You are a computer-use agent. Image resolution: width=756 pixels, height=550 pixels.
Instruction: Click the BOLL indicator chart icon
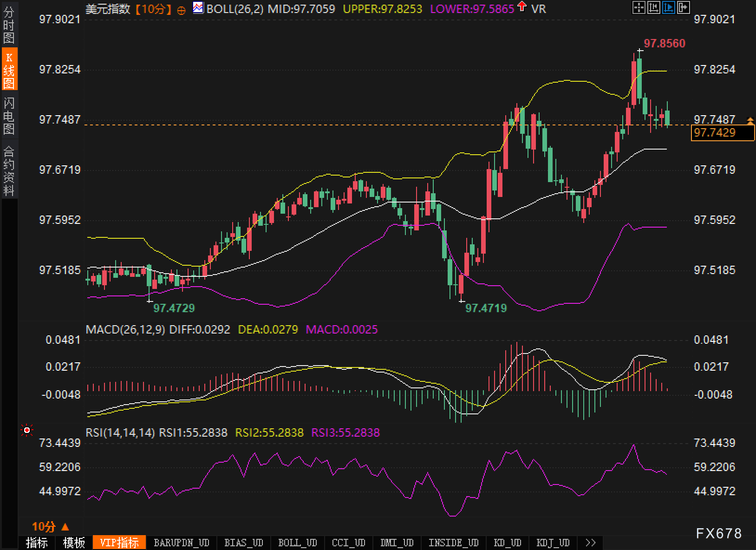coord(198,8)
